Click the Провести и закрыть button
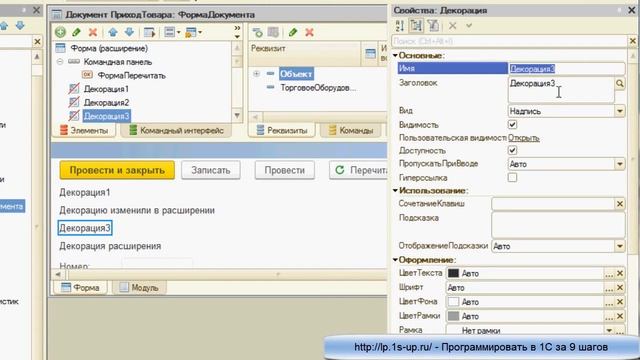Screen dimensions: 640x360 [117, 170]
